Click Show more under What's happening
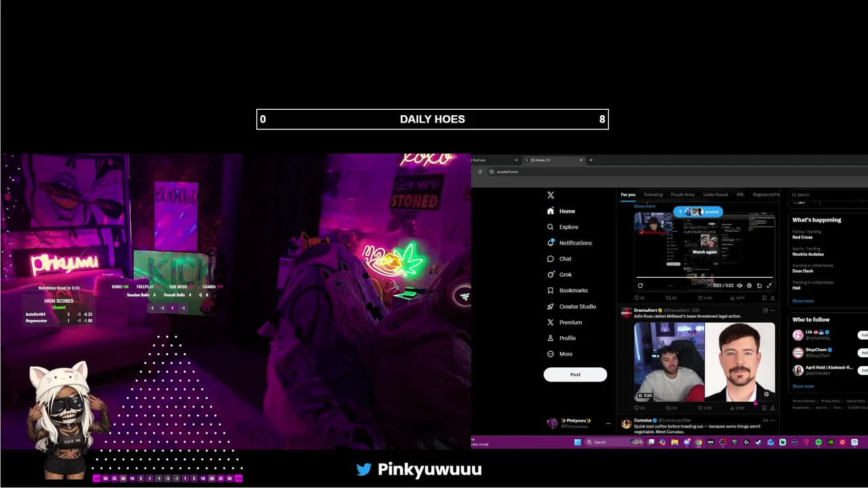Image resolution: width=868 pixels, height=488 pixels. (x=803, y=301)
